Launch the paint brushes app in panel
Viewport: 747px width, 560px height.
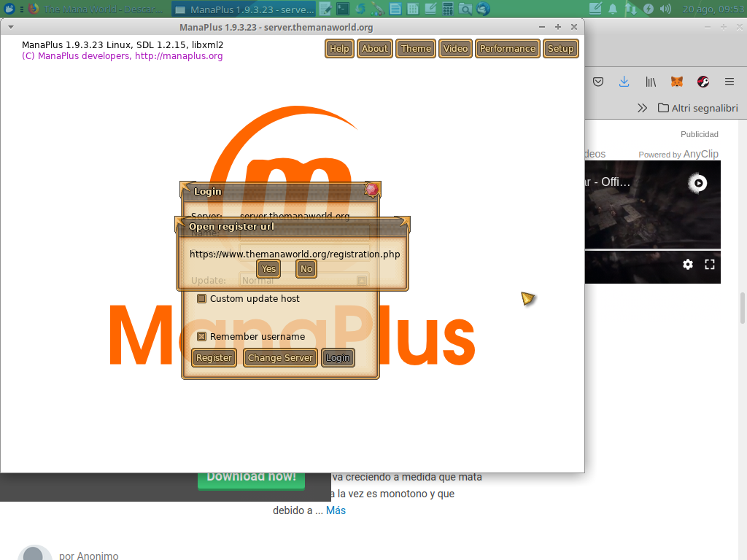click(377, 9)
